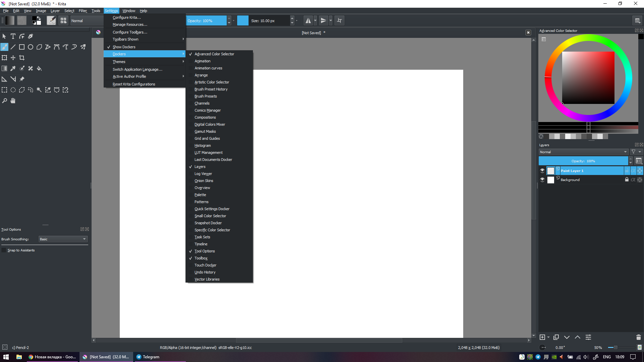The width and height of the screenshot is (644, 362).
Task: Open add layer dropdown arrow
Action: click(548, 337)
